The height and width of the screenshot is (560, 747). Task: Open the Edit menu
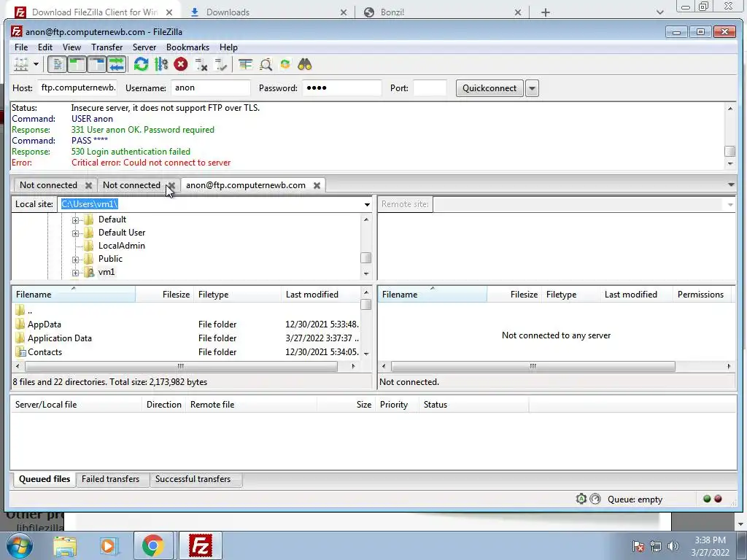tap(45, 47)
